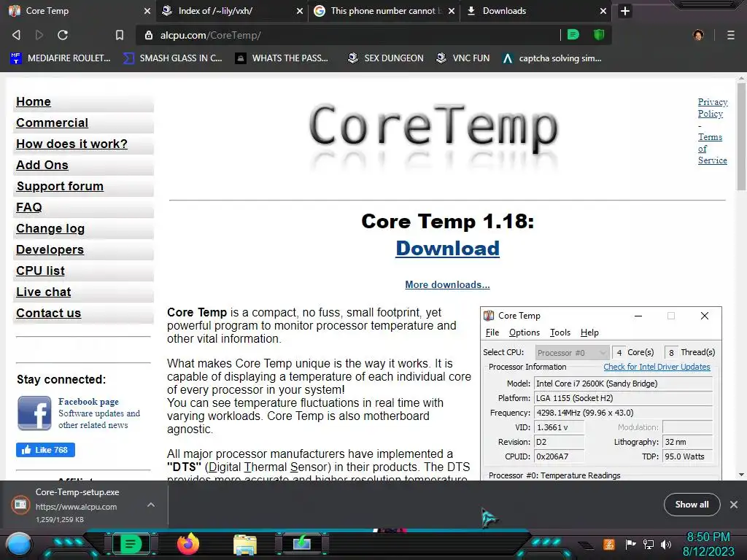The width and height of the screenshot is (747, 560).
Task: Click the scrollbar down arrow
Action: (741, 475)
